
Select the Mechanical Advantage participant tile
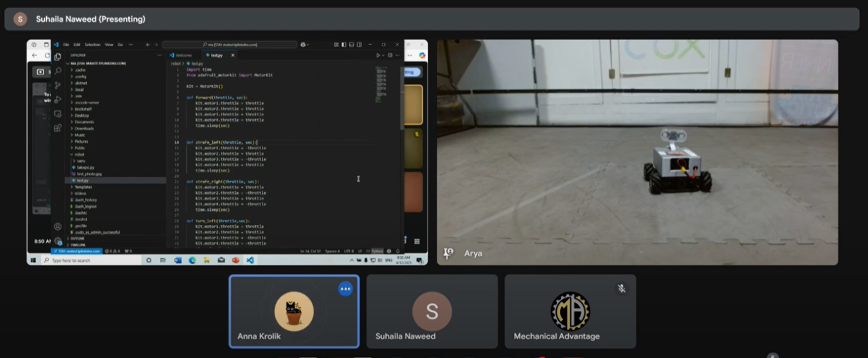coord(570,311)
